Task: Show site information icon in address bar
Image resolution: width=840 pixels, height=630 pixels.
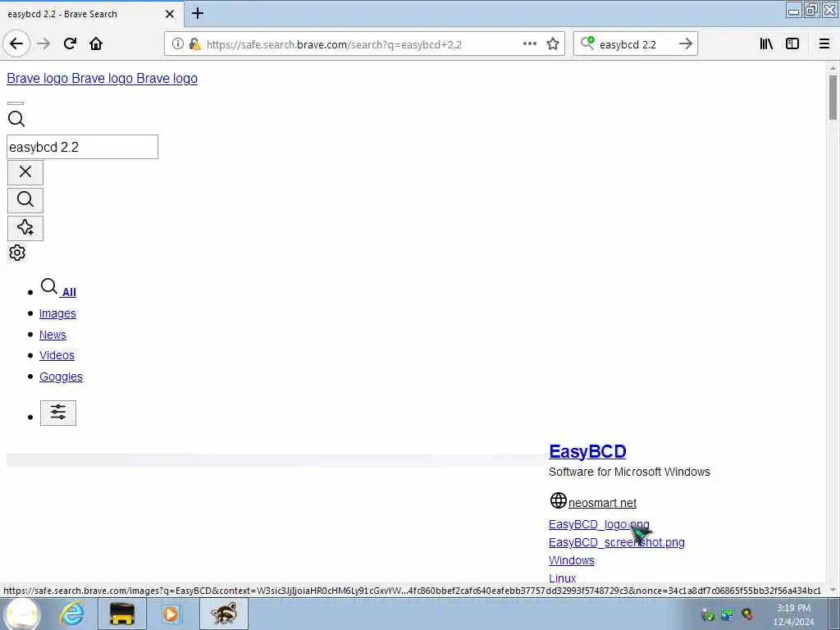Action: 177,44
